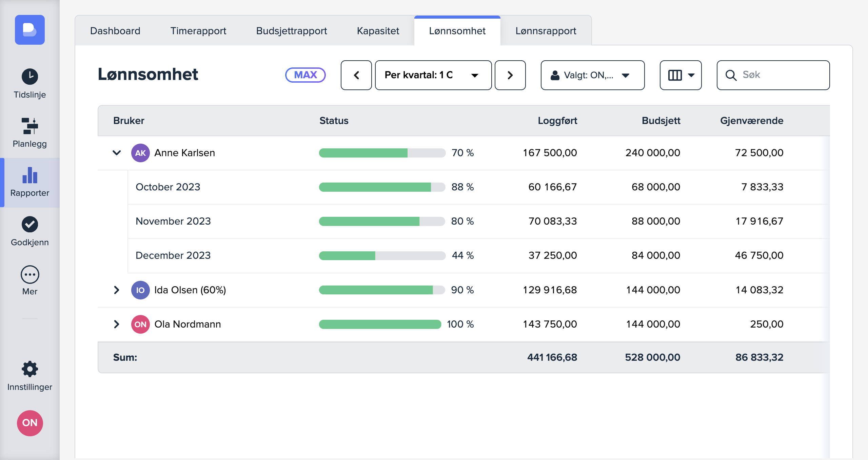Click budget value 84 000,00
Screen dimensions: 868x460
[656, 255]
